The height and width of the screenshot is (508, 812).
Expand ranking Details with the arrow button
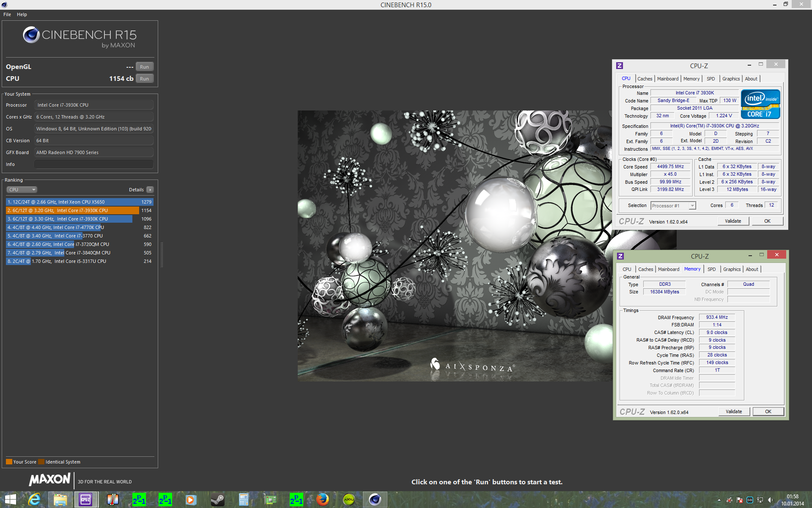(x=150, y=190)
